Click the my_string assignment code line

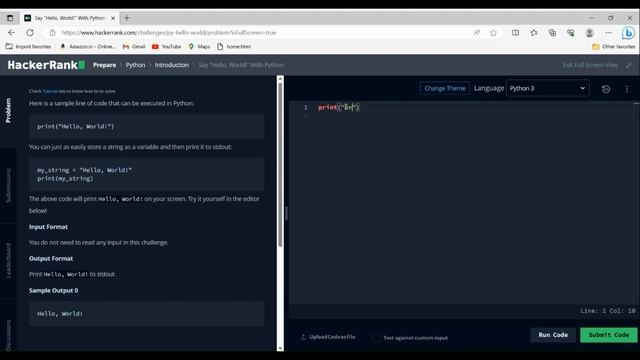(84, 170)
